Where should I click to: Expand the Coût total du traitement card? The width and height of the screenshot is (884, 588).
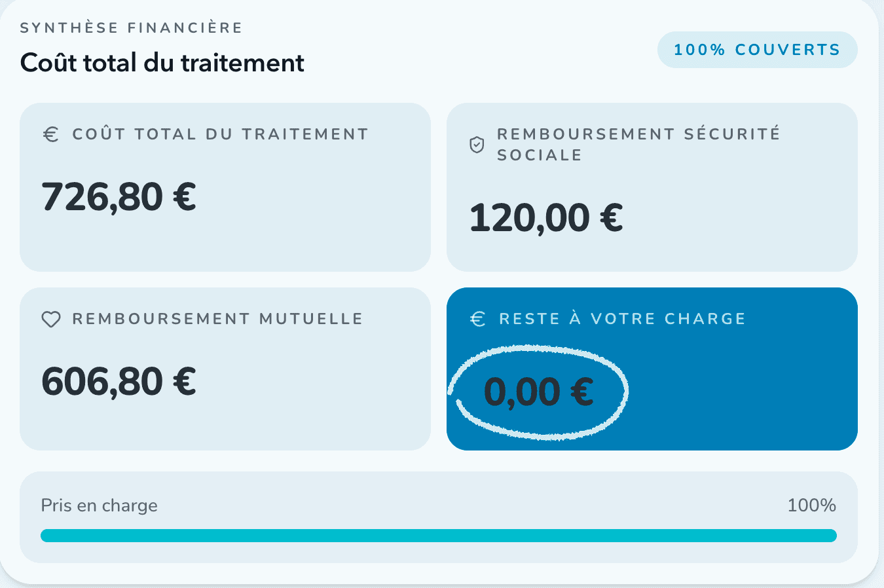pos(225,187)
